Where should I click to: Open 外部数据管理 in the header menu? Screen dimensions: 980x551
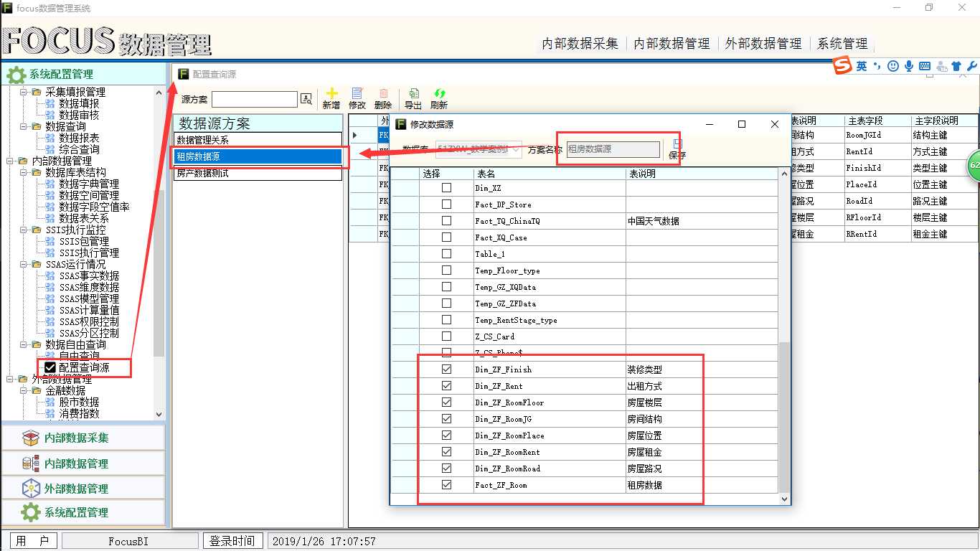(763, 44)
